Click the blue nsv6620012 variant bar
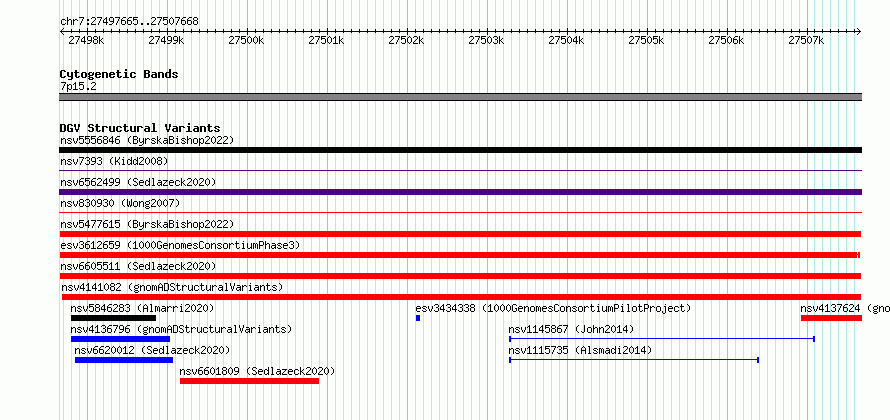 point(124,360)
